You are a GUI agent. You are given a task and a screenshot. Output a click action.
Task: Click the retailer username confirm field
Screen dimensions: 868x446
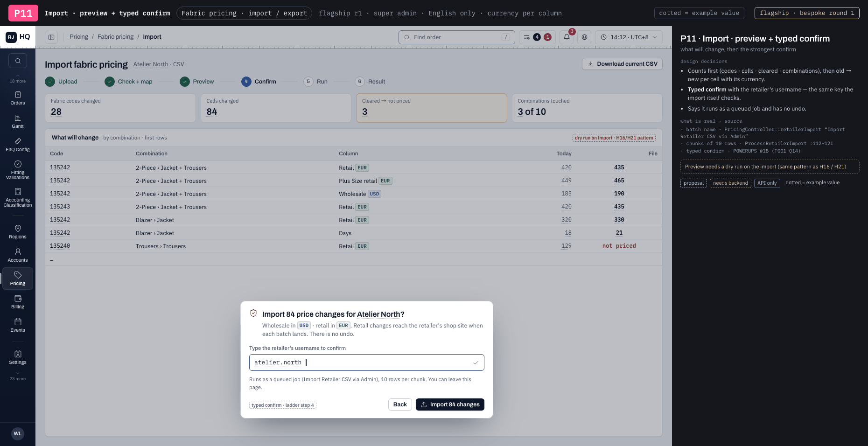coord(367,362)
